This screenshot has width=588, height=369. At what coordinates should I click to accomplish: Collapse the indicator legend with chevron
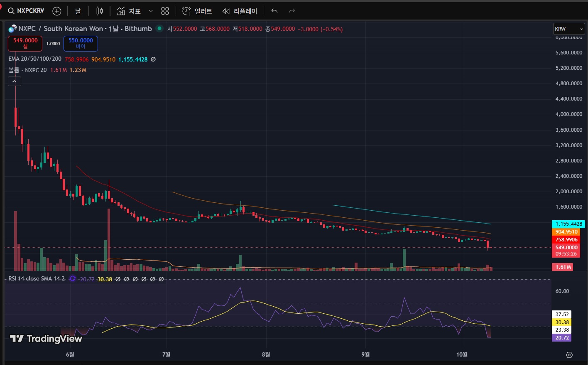click(x=15, y=81)
